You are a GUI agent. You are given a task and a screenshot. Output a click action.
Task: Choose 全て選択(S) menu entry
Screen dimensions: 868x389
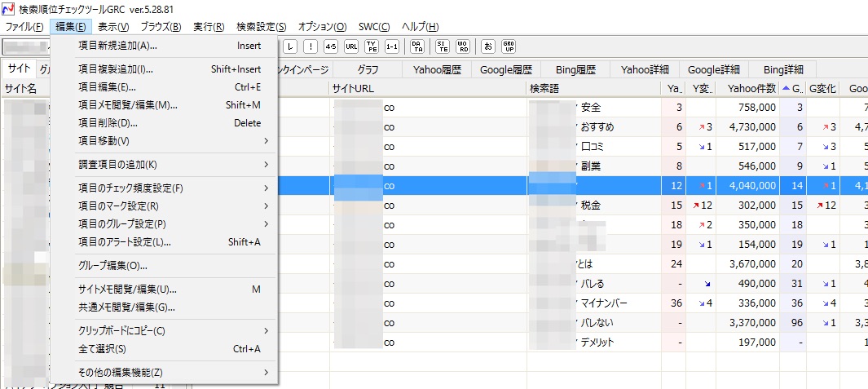(x=165, y=349)
